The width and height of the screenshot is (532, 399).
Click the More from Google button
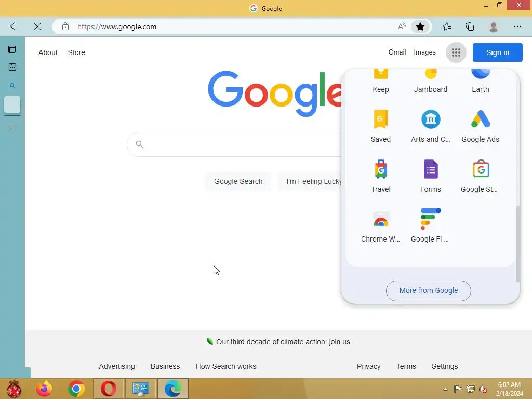(x=429, y=291)
